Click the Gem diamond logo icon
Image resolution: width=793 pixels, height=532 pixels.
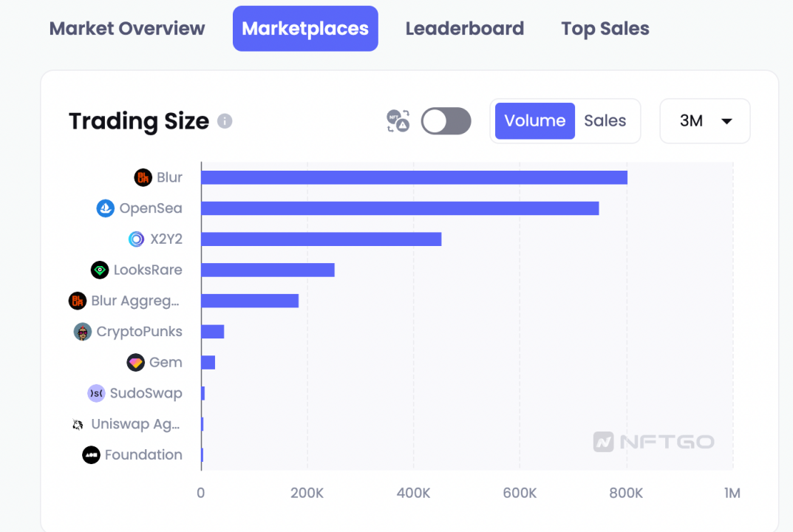coord(135,363)
